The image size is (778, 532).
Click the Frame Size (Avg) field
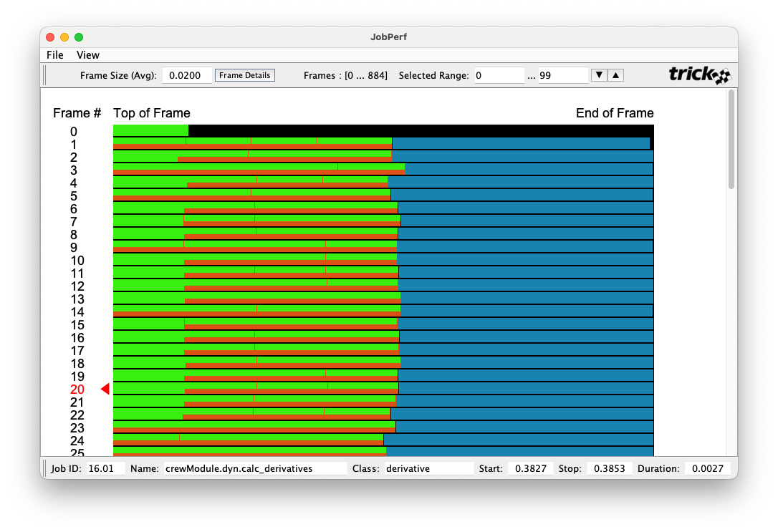(x=186, y=75)
